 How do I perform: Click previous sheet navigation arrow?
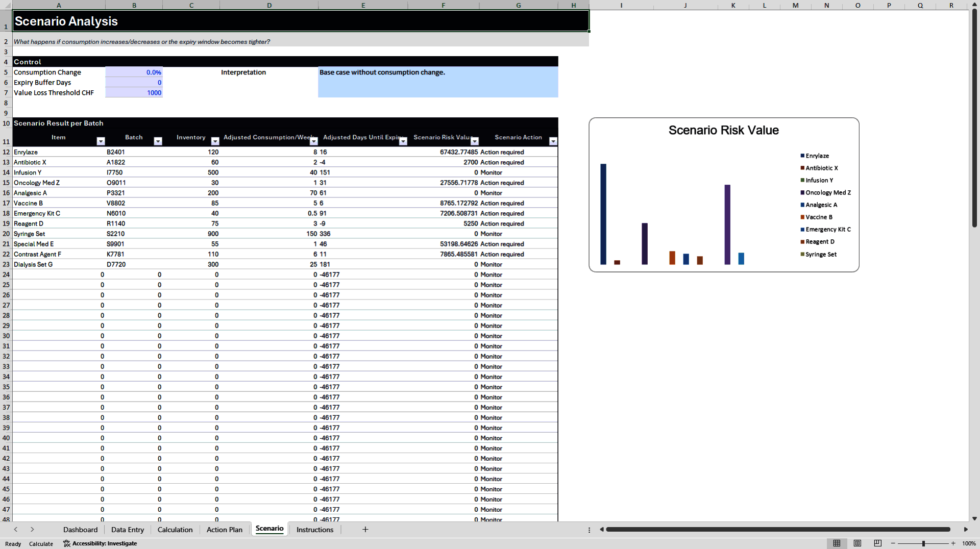(x=16, y=530)
